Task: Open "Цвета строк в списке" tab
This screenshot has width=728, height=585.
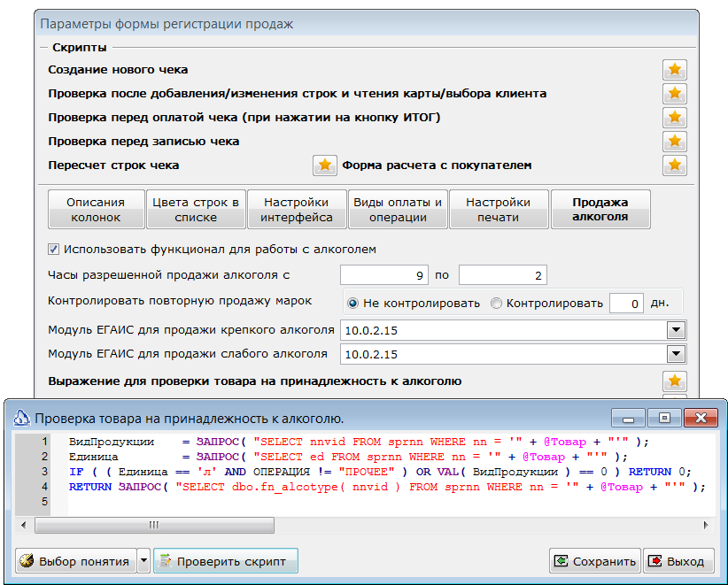Action: pyautogui.click(x=196, y=209)
